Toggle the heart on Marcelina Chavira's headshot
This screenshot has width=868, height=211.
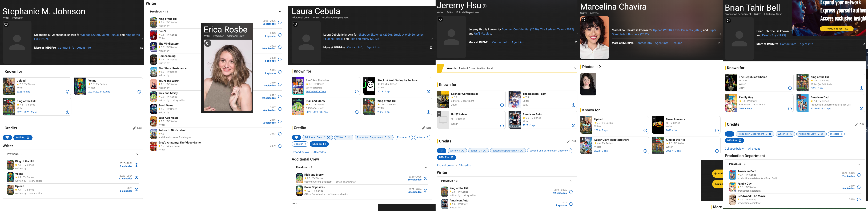pyautogui.click(x=584, y=20)
